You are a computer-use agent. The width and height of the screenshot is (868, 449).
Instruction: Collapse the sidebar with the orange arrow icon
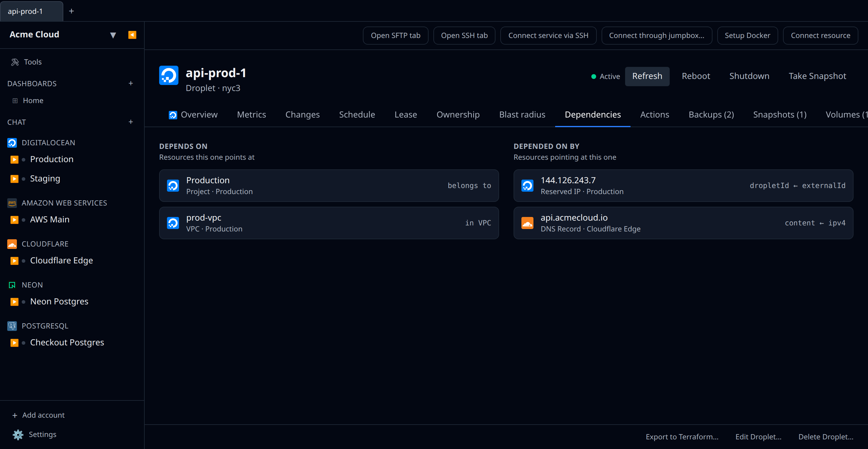(132, 35)
